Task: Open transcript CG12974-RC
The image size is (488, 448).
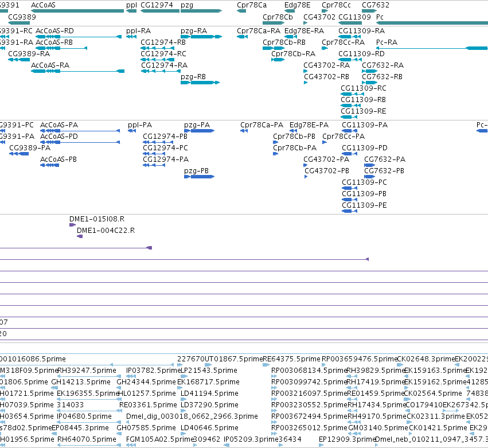Action: coord(163,54)
